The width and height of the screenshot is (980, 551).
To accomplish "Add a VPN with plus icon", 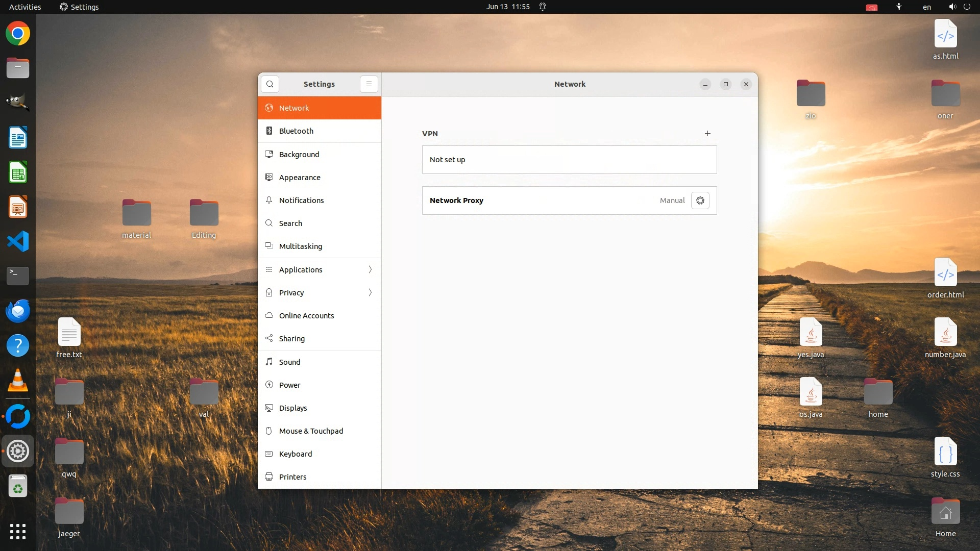I will [x=707, y=134].
